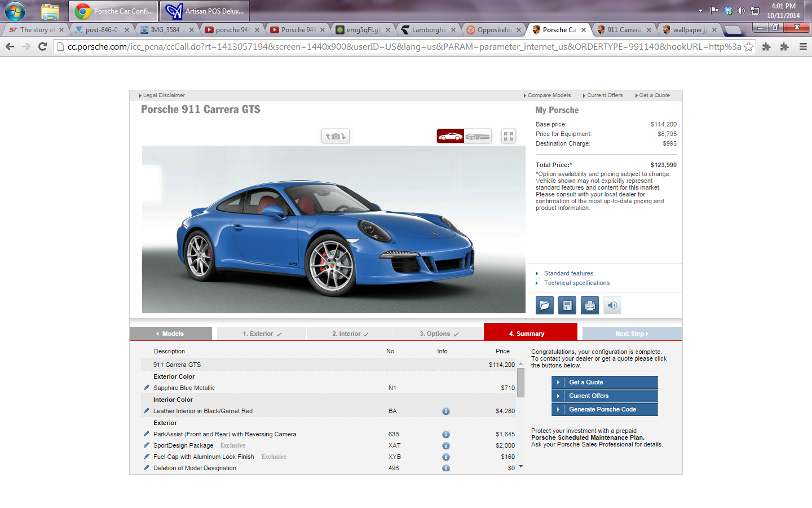This screenshot has height=508, width=812.
Task: Open Get a Quote header link
Action: tap(654, 95)
